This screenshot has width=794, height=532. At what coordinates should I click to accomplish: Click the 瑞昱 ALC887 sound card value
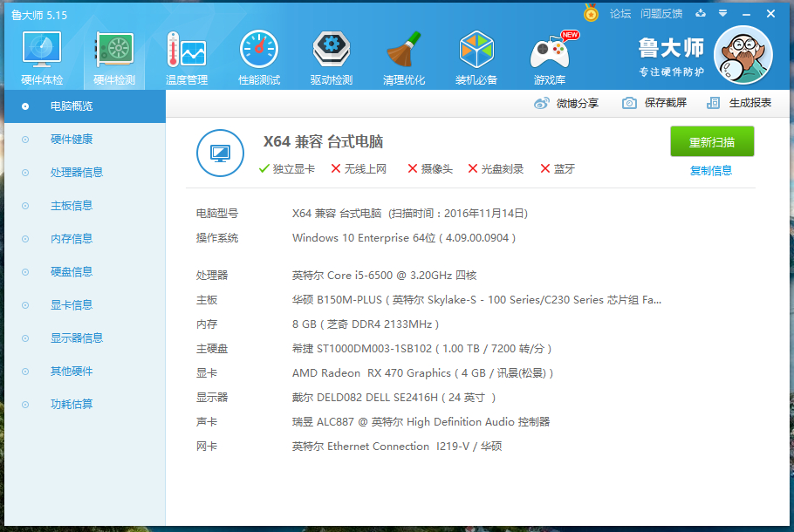pos(421,422)
